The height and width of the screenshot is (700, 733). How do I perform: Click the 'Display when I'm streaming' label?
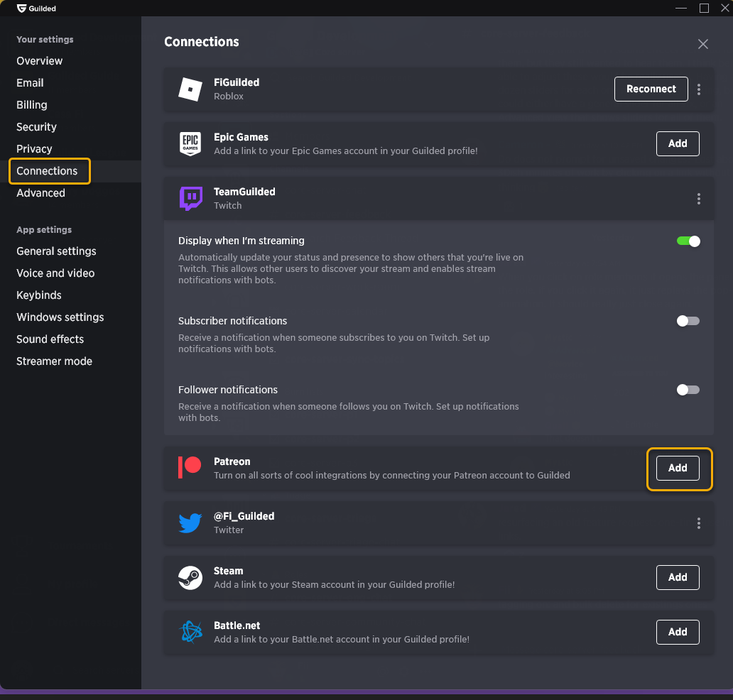click(x=241, y=241)
